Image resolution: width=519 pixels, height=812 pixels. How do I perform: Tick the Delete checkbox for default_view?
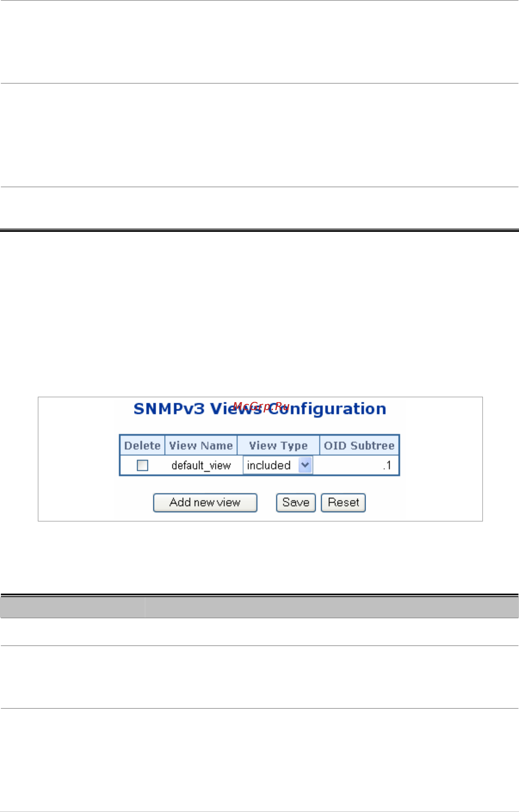(142, 465)
